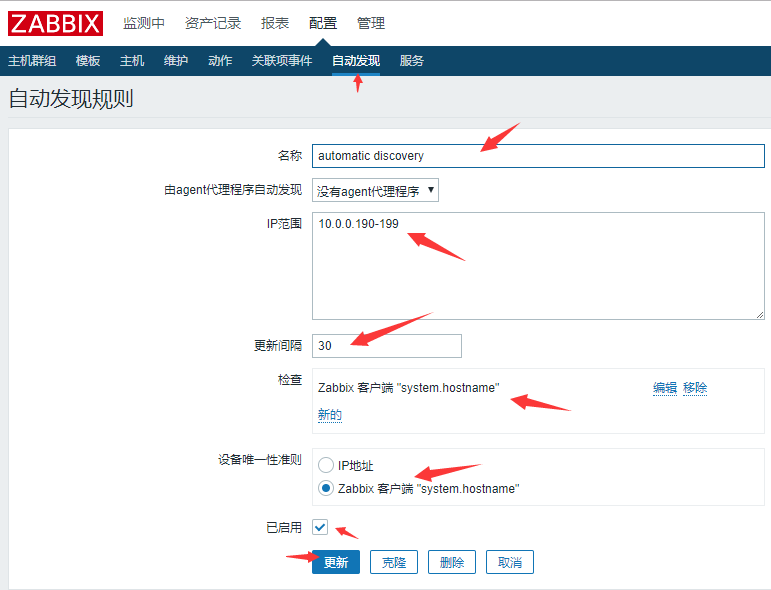Go to 主机群组 submenu
The image size is (771, 590).
(32, 61)
